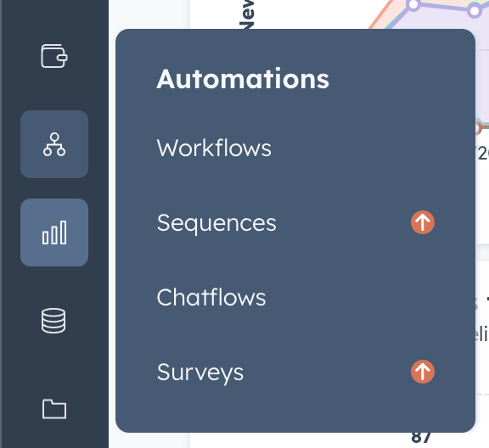Click the Automations menu heading

click(x=243, y=79)
